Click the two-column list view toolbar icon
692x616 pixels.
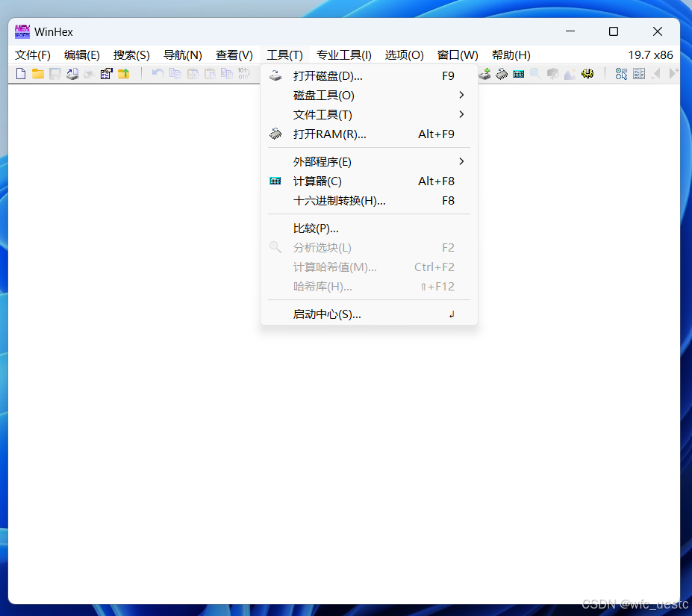pos(639,74)
